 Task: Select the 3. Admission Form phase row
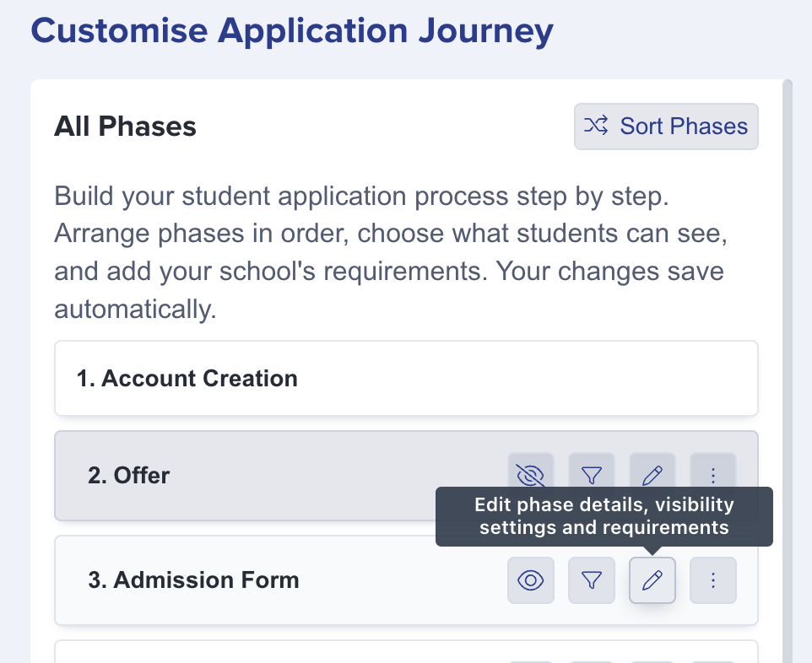tap(407, 580)
